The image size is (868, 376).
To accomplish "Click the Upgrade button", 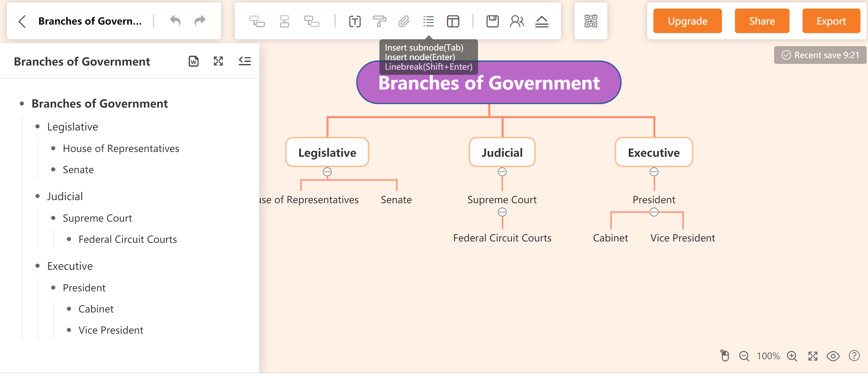I will coord(687,21).
